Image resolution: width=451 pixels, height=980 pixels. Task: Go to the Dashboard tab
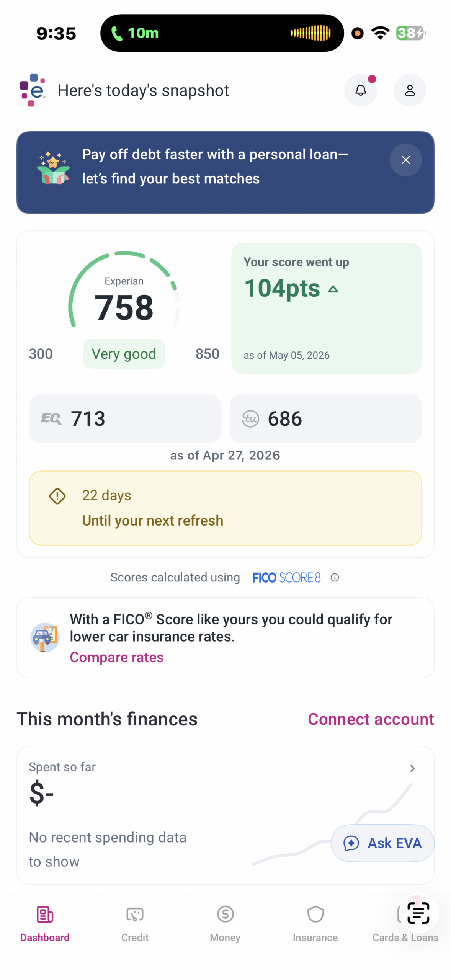pyautogui.click(x=45, y=924)
